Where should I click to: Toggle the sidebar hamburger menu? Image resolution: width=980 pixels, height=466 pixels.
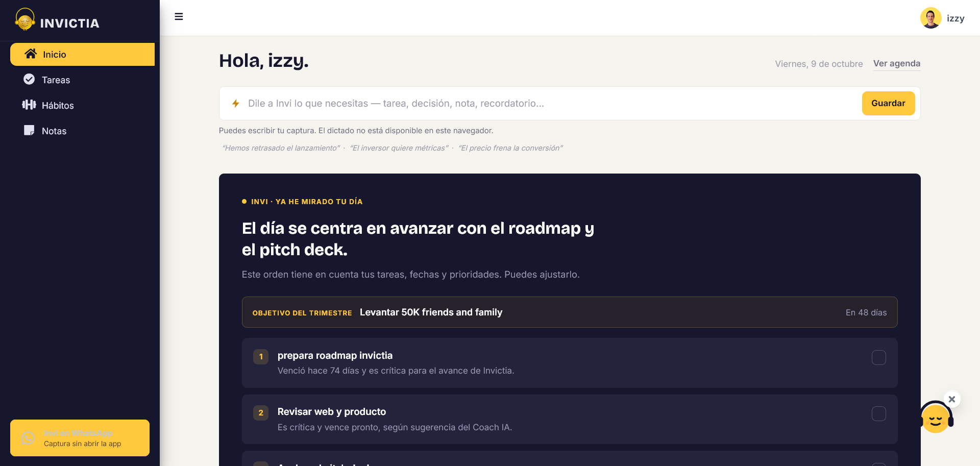click(179, 17)
